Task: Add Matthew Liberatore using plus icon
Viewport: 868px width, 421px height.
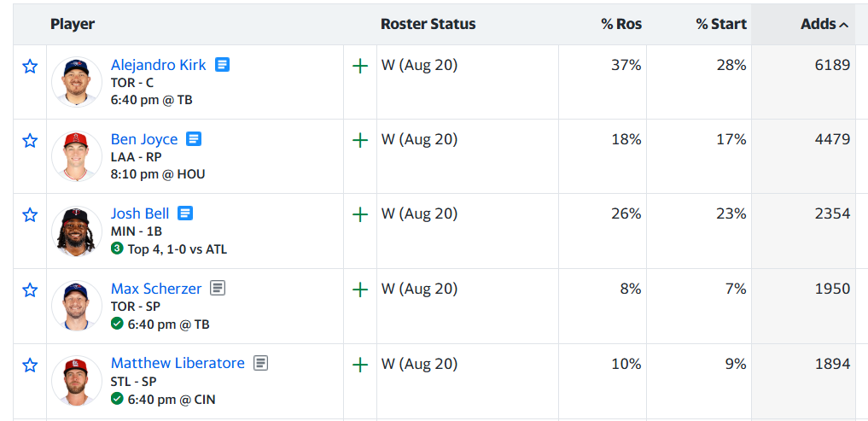Action: click(360, 365)
